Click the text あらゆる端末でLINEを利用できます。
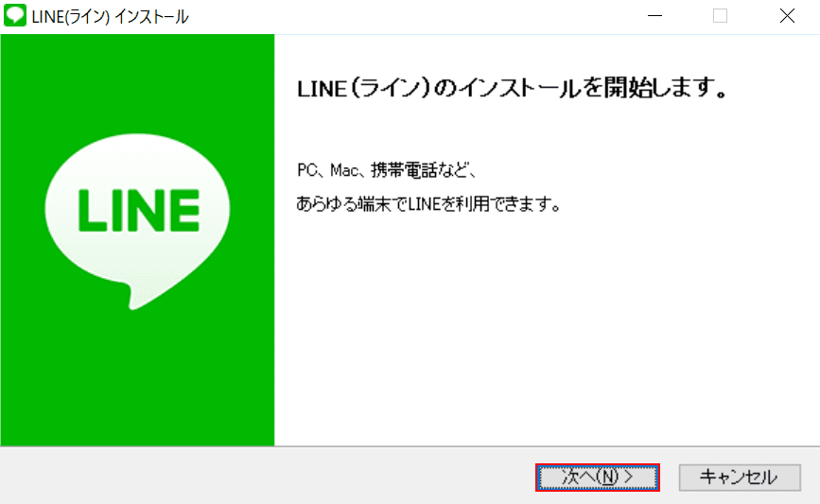 [428, 203]
